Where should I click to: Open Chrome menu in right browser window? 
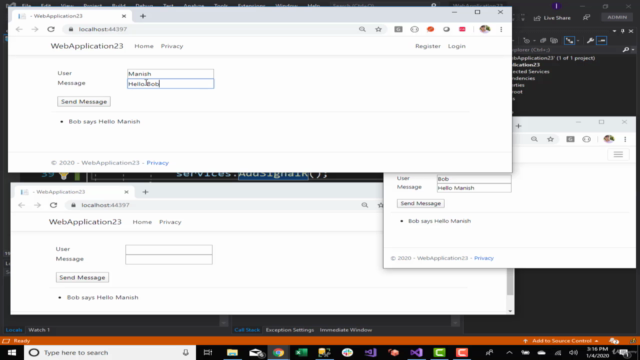click(x=625, y=139)
